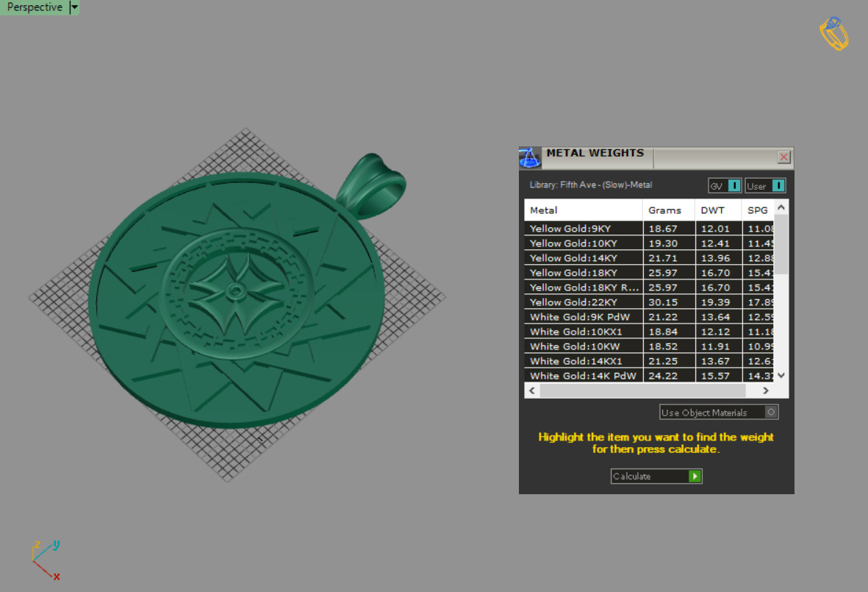Screen dimensions: 868x592
Task: Click the table scroll down arrow
Action: point(781,375)
